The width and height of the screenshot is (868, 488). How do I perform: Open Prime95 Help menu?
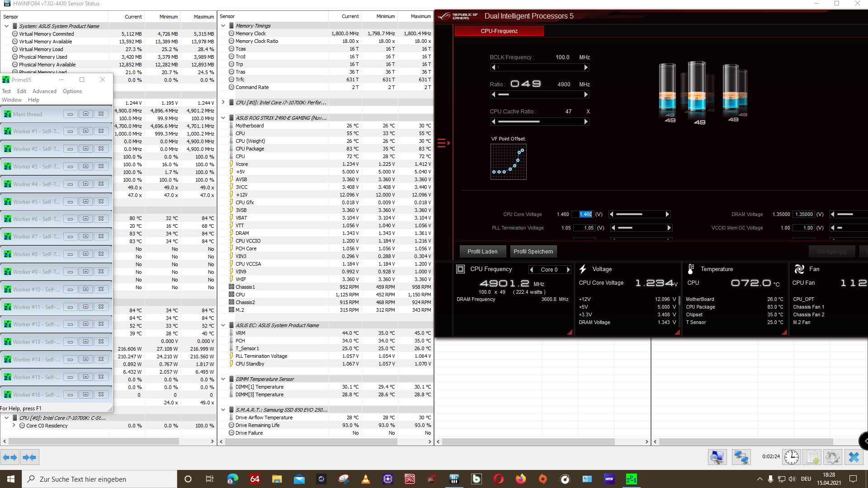[33, 100]
